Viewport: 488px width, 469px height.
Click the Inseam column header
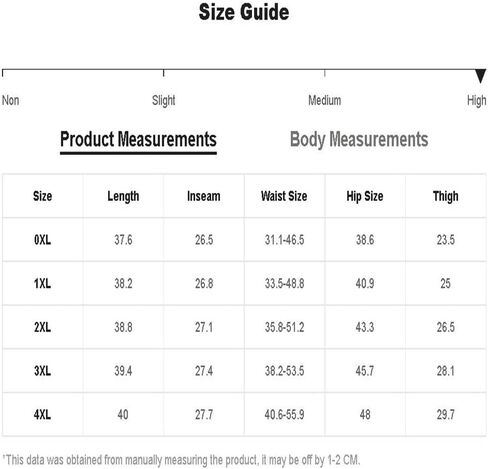point(204,196)
